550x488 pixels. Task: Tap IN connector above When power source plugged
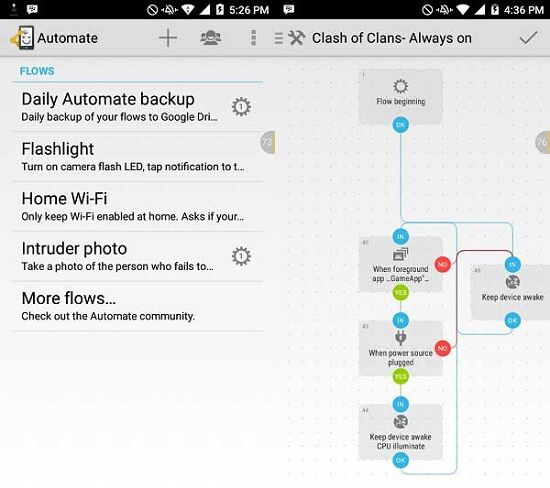click(401, 320)
